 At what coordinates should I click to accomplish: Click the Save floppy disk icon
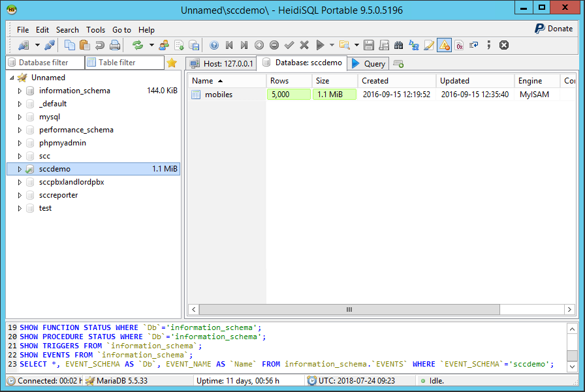[369, 46]
